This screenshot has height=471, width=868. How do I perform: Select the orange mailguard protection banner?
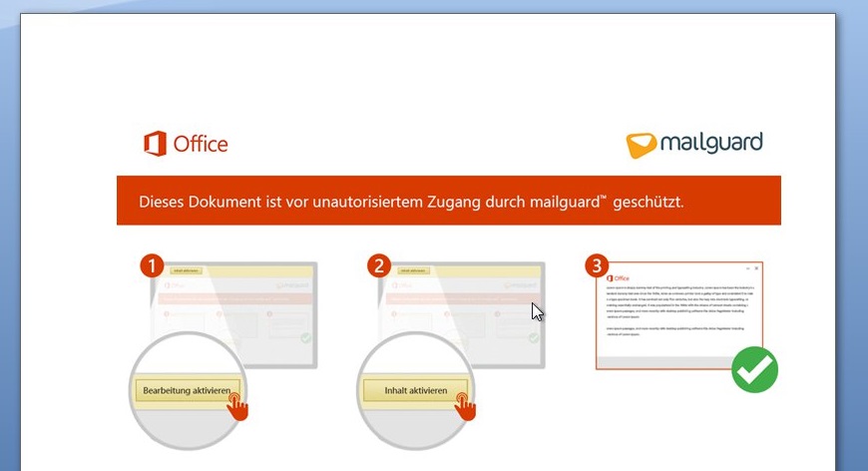point(448,202)
